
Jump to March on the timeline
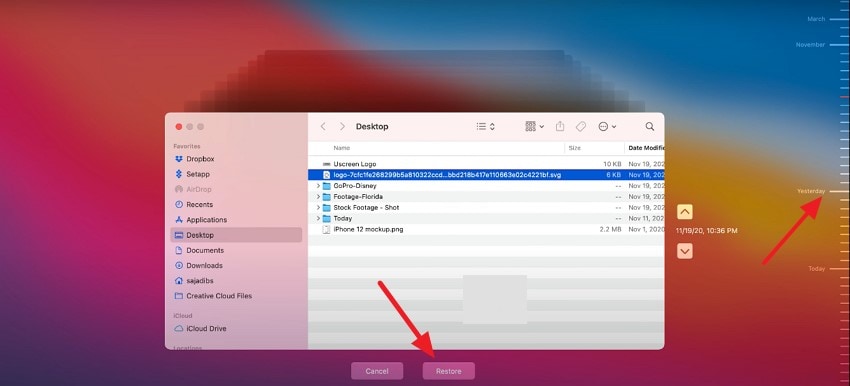click(x=816, y=19)
